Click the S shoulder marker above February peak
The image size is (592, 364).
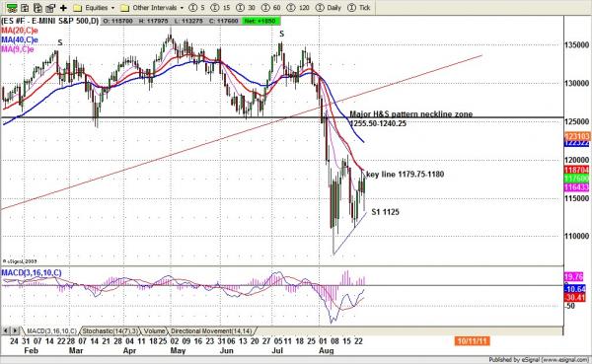59,43
